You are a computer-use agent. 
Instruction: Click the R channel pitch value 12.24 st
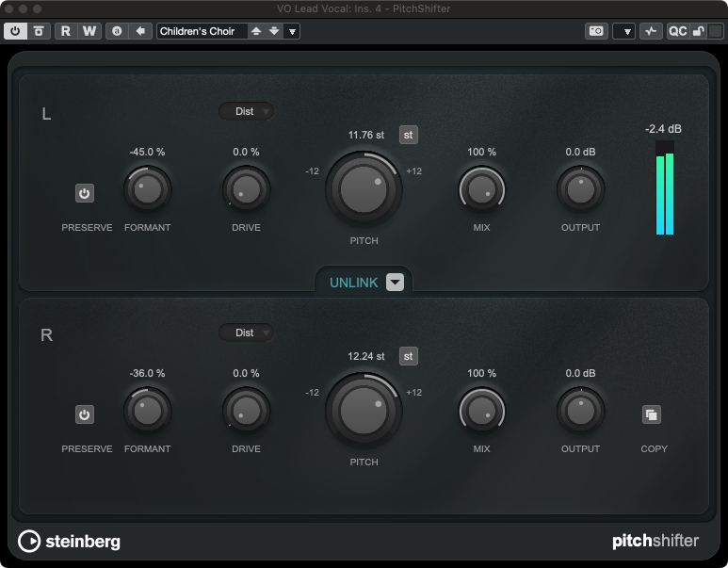(x=366, y=357)
